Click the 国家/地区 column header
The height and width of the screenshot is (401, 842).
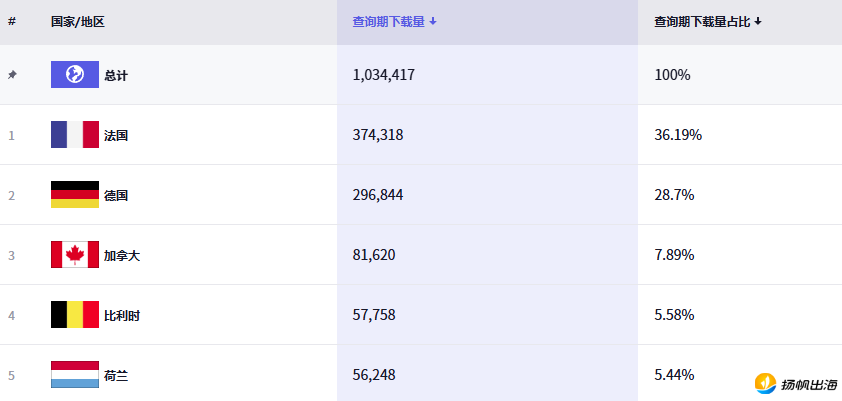78,21
